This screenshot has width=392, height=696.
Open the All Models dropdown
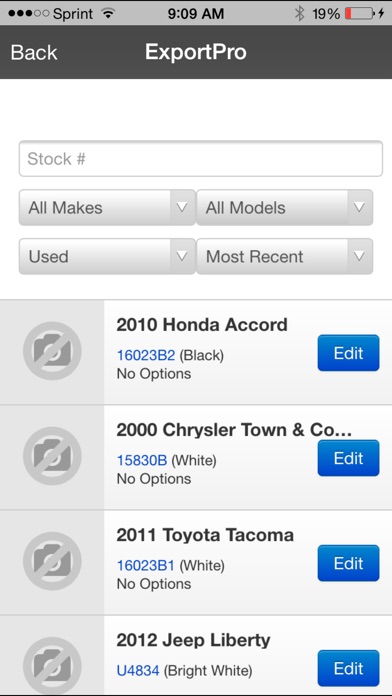[285, 207]
